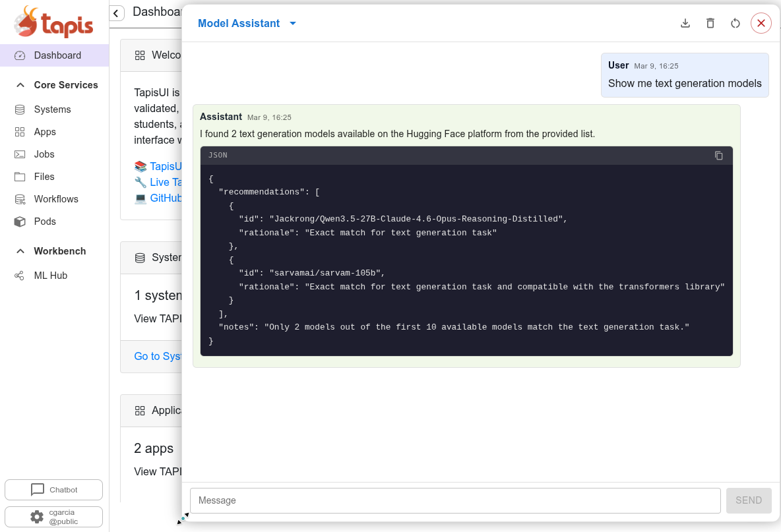The height and width of the screenshot is (532, 781).
Task: Collapse the Workbench section
Action: (20, 251)
